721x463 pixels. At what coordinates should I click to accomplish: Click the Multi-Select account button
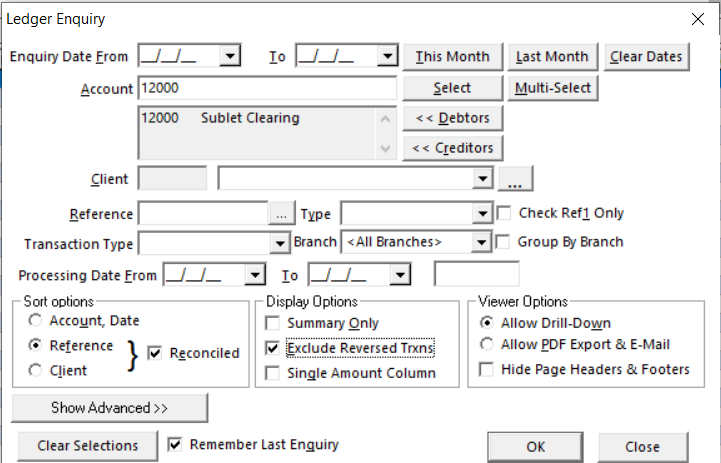click(x=553, y=88)
